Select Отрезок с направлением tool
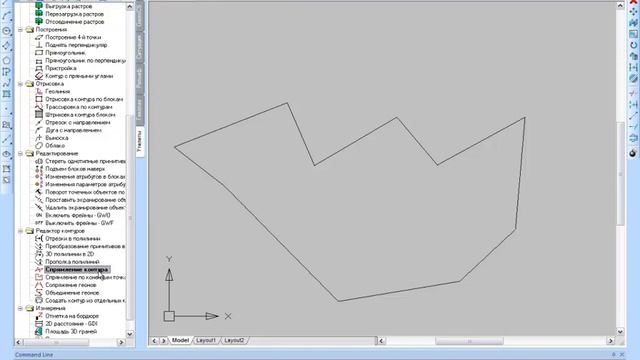 pyautogui.click(x=78, y=122)
